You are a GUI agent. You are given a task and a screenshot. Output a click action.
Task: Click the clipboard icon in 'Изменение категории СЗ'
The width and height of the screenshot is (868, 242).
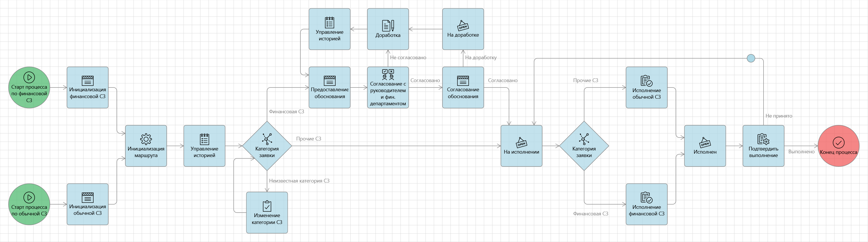[x=267, y=206]
